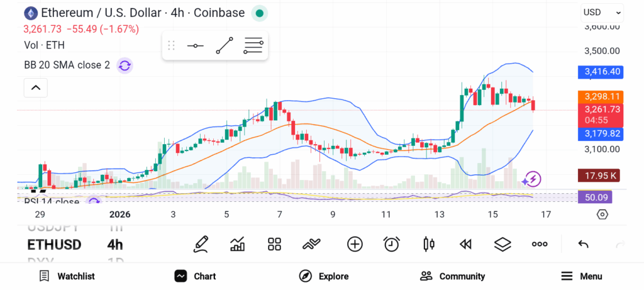
Task: Go to the Explore tab
Action: tap(324, 276)
